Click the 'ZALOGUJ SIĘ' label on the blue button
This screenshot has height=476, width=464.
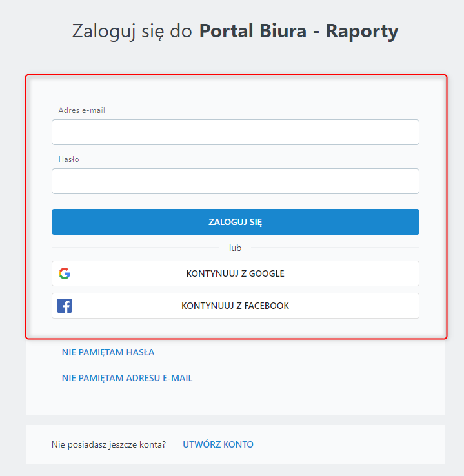235,222
